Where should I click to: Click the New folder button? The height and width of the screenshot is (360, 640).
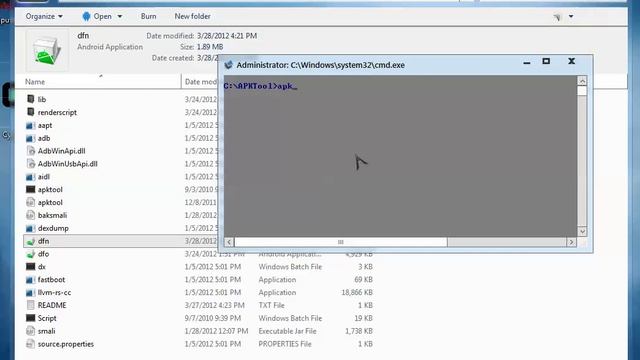(x=192, y=16)
